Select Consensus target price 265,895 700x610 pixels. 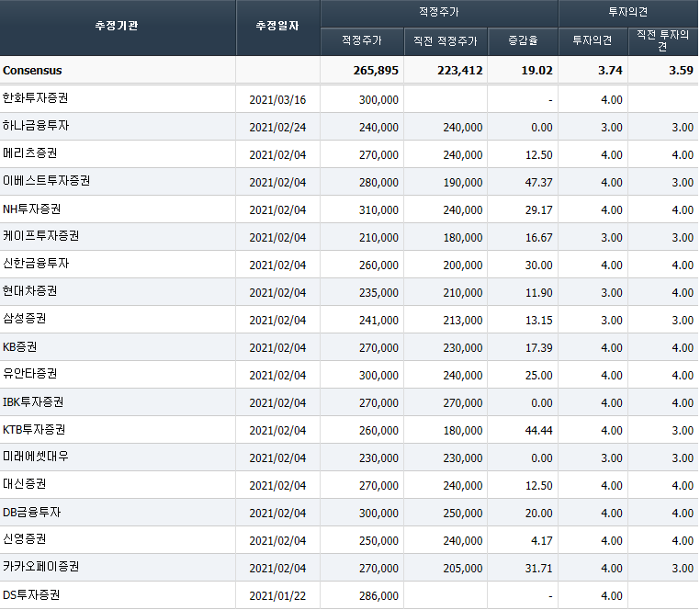(x=376, y=71)
